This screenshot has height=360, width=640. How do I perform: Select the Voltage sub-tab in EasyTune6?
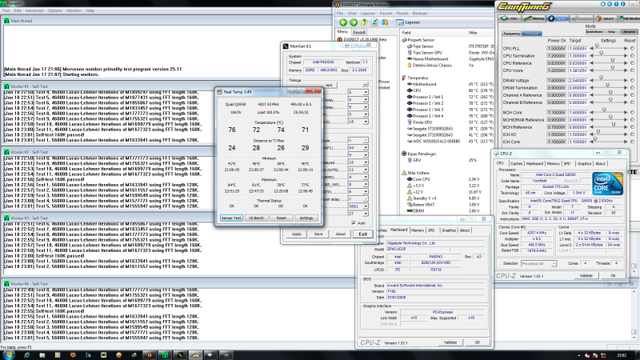point(532,33)
